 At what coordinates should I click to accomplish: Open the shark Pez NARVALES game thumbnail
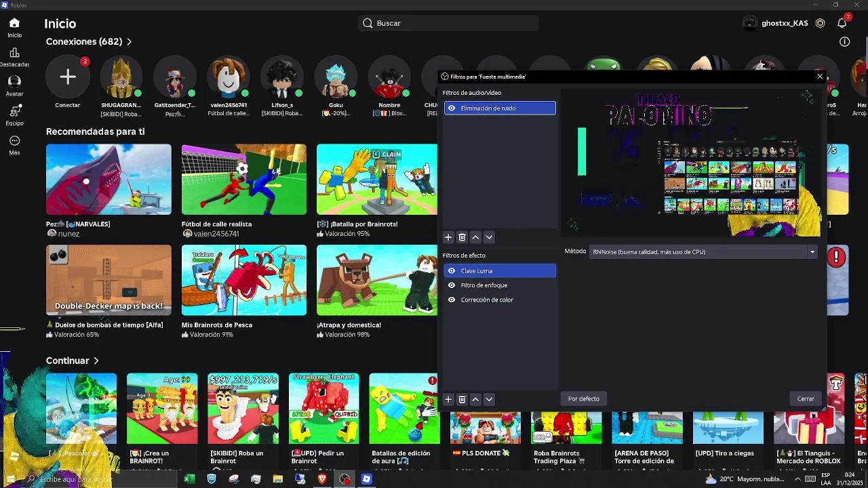108,180
